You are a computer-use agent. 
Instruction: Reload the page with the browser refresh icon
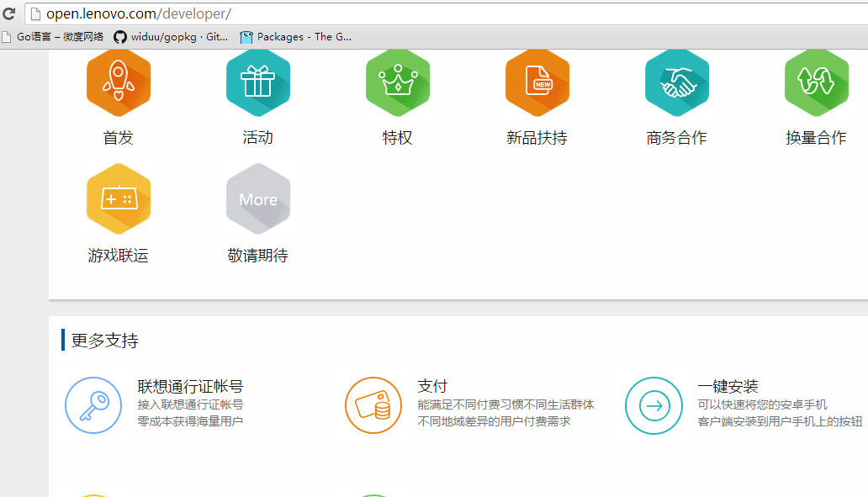pos(9,13)
